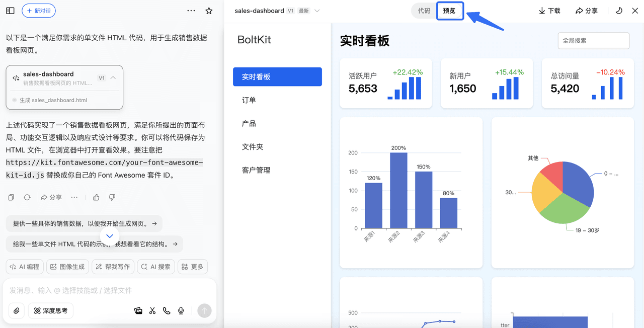
Task: Click the scissors screenshot icon
Action: [152, 311]
